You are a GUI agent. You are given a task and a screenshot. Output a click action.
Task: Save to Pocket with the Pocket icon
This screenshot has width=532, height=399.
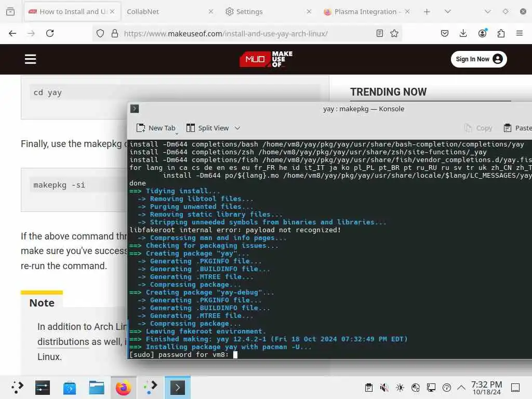[445, 33]
